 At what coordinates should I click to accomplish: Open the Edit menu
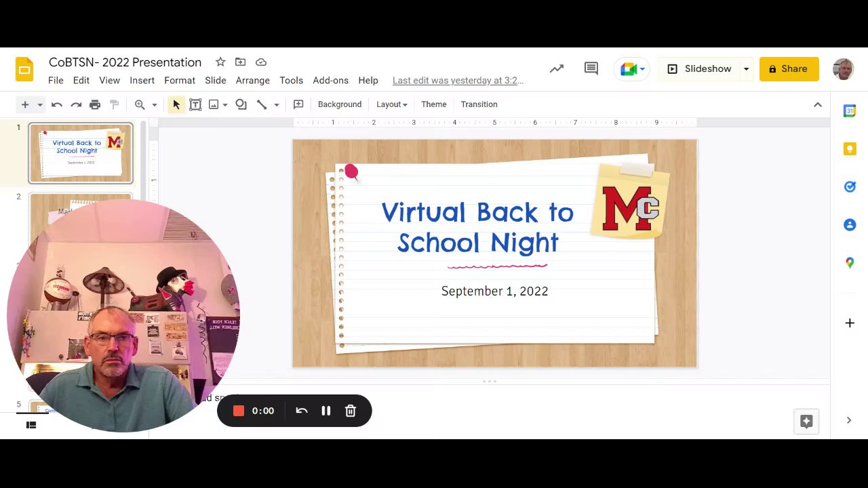[x=81, y=80]
